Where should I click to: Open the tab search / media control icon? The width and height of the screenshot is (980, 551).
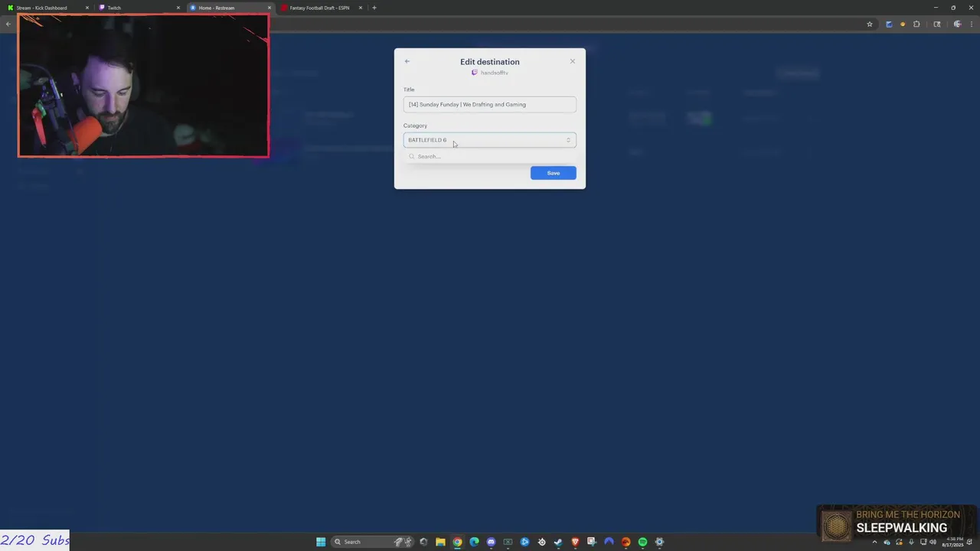pos(937,24)
